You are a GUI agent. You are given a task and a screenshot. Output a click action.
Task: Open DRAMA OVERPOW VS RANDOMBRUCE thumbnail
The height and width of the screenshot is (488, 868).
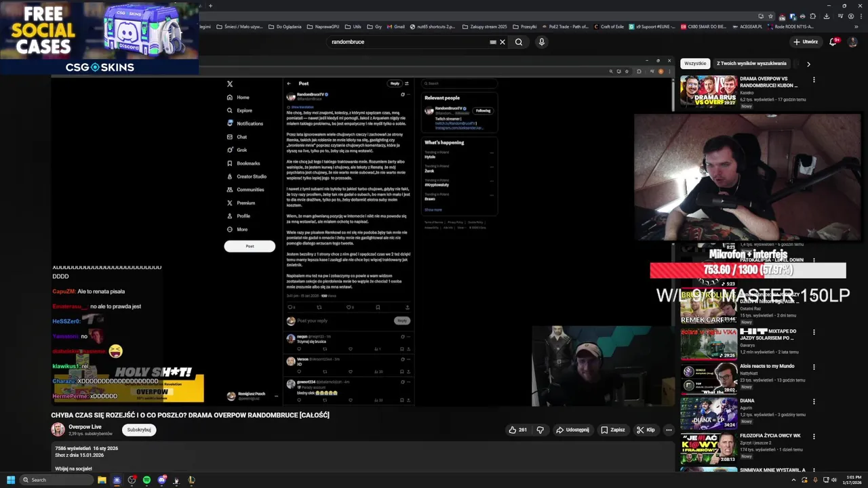coord(709,91)
